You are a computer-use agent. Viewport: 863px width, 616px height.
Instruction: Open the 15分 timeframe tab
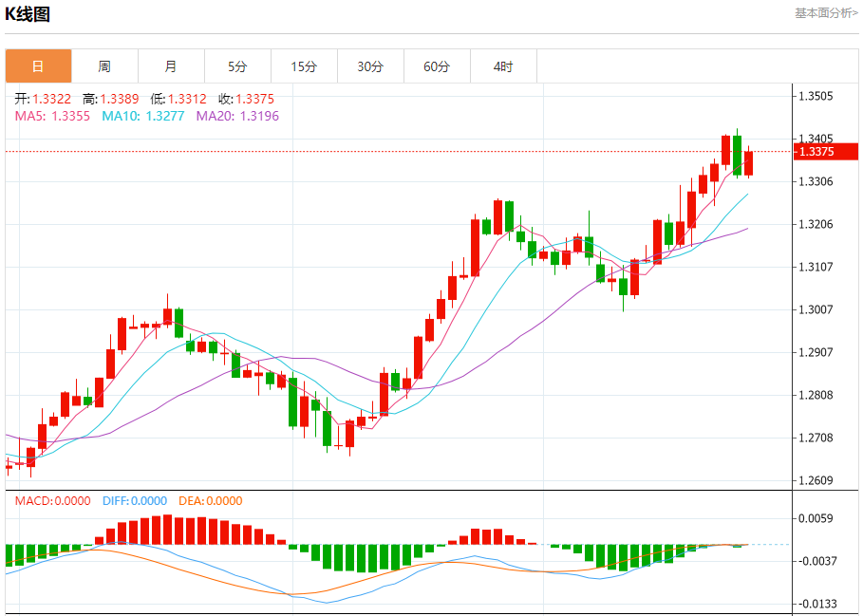coord(305,66)
